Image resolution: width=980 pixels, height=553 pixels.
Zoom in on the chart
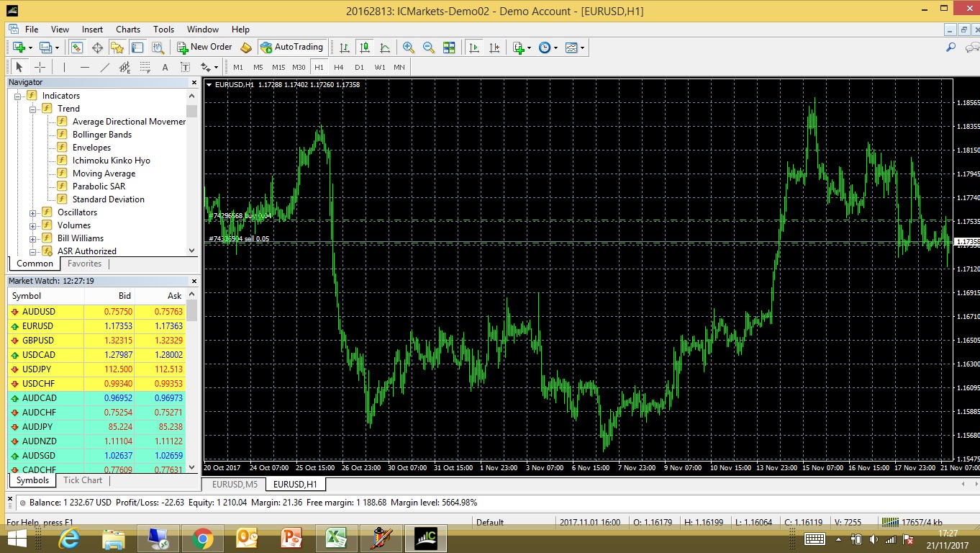409,48
